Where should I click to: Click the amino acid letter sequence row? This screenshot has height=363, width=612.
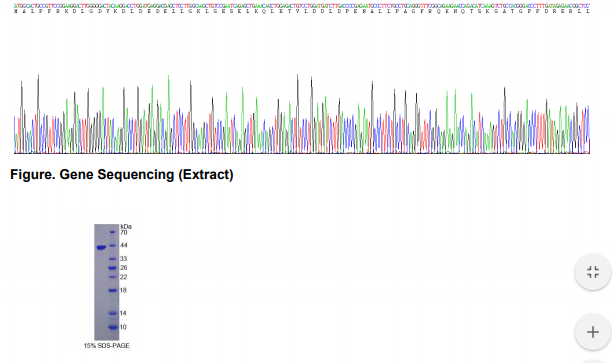pyautogui.click(x=302, y=11)
